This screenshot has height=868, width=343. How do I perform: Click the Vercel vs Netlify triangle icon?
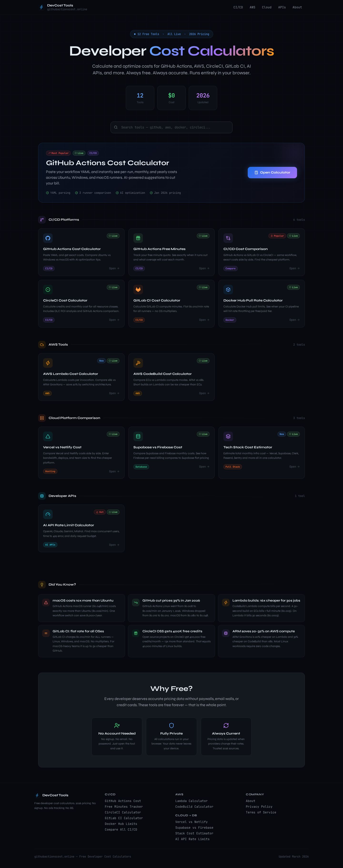click(48, 436)
